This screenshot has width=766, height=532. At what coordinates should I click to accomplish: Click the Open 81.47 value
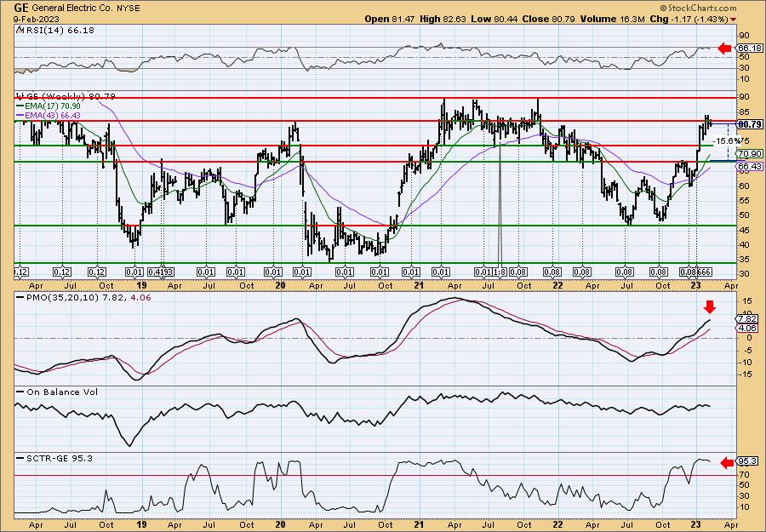[391, 19]
